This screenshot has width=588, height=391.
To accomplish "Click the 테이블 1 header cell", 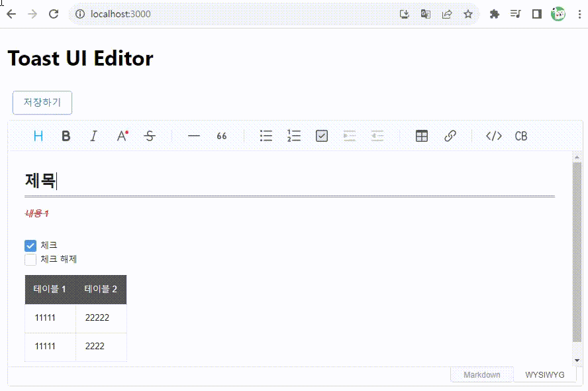I will pos(50,290).
